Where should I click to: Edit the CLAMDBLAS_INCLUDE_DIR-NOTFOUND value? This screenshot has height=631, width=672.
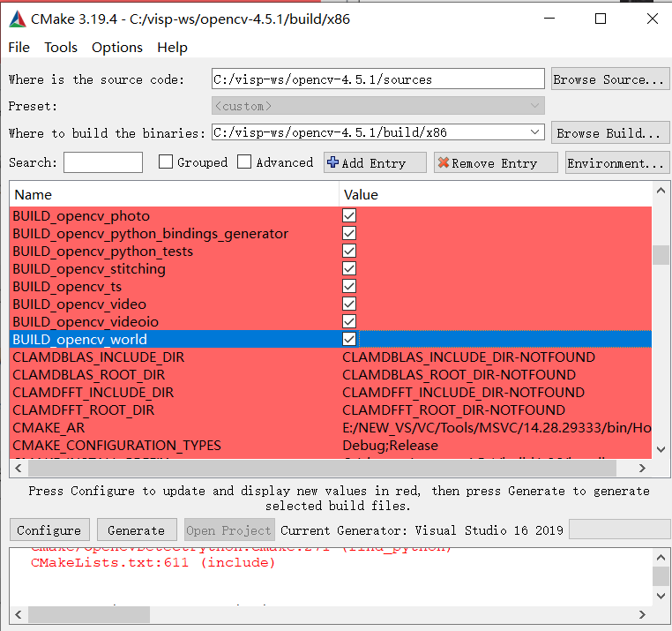[469, 357]
